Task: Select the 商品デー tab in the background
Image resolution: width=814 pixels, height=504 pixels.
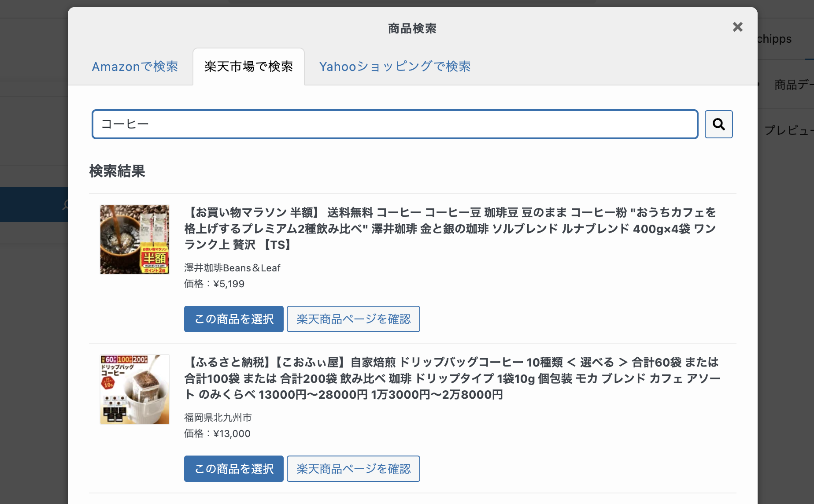Action: tap(793, 85)
